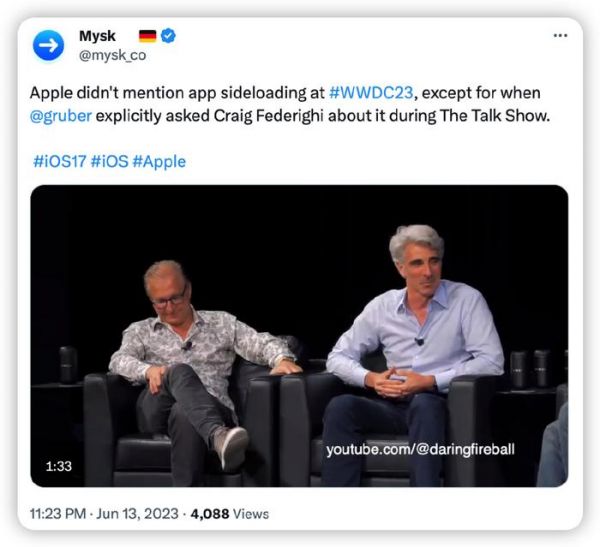Click the Mysk blue arrow profile avatar
The width and height of the screenshot is (600, 547).
[x=48, y=46]
